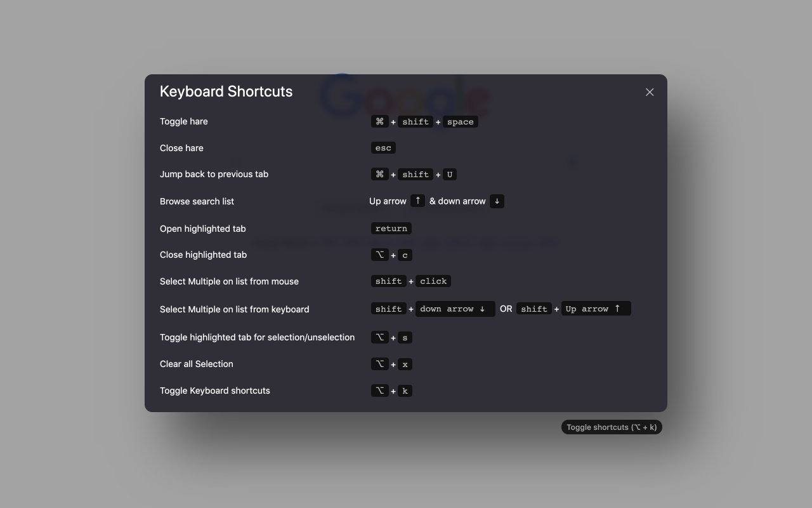Close the Keyboard Shortcuts dialog
Screen dimensions: 812x508
(650, 92)
